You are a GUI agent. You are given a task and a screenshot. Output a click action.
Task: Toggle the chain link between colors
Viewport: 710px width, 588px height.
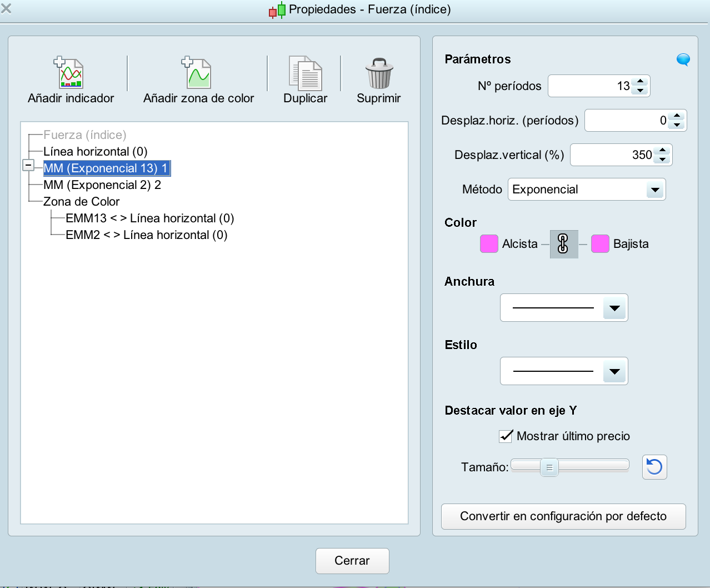pos(564,244)
